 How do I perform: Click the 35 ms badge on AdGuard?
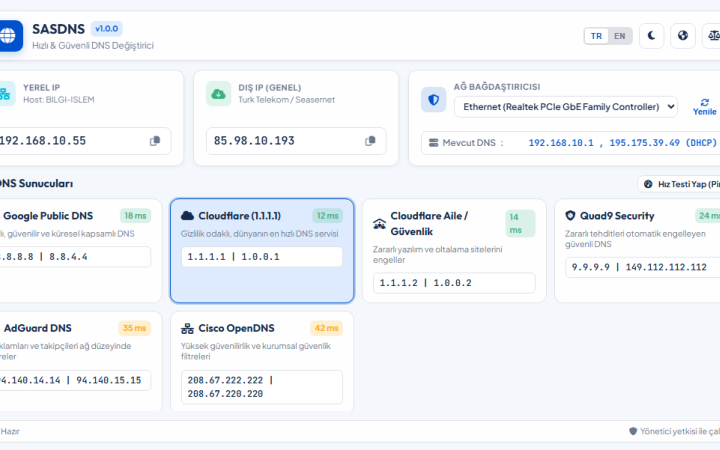tap(135, 328)
